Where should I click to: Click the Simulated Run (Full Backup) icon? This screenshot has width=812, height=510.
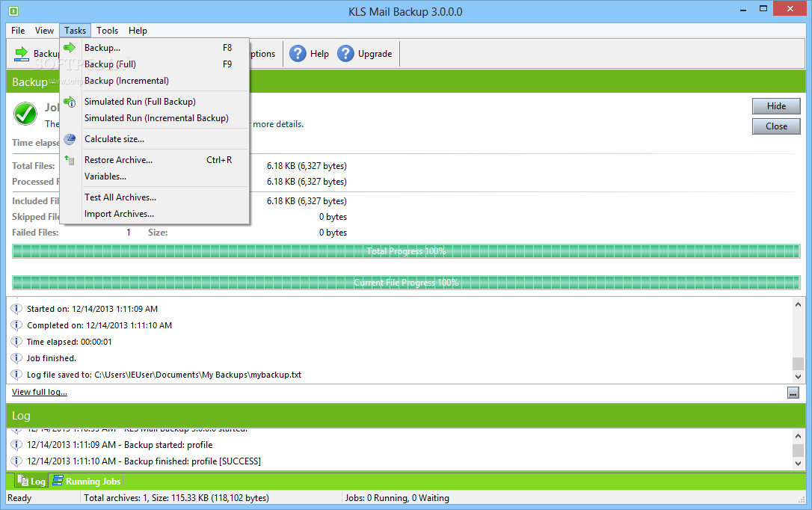(x=70, y=102)
